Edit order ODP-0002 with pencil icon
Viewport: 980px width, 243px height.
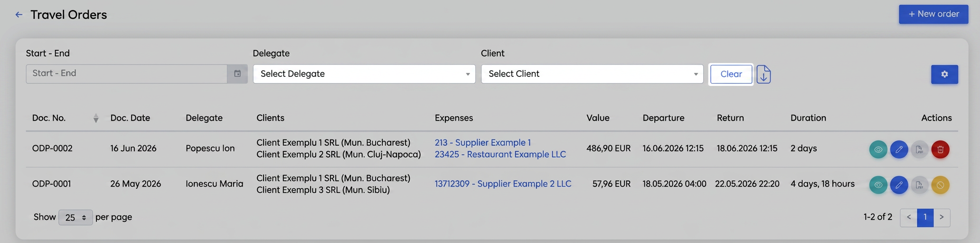point(899,150)
